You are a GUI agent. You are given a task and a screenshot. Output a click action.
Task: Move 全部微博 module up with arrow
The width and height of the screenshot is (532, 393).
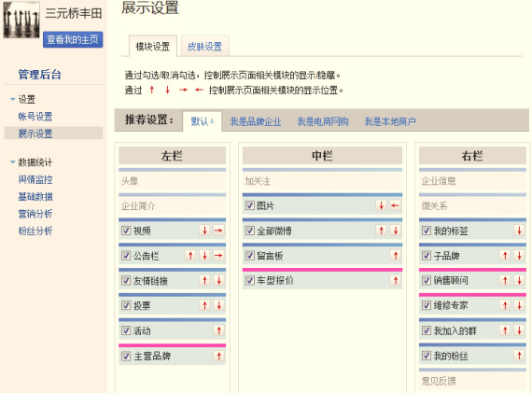click(x=381, y=231)
